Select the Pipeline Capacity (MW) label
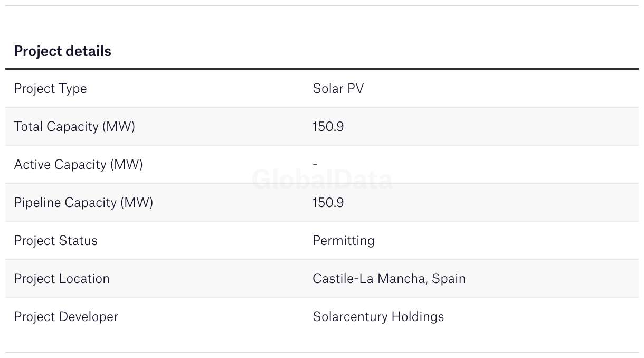This screenshot has width=644, height=358. [83, 203]
